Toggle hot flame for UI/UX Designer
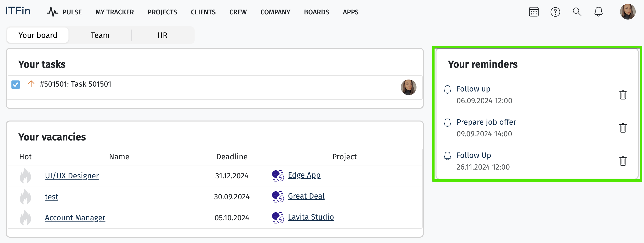Image resolution: width=644 pixels, height=243 pixels. (25, 176)
